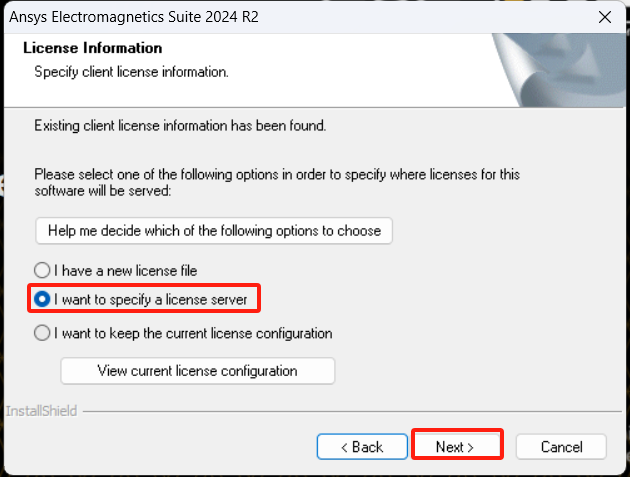Click 'Help me decide which of the following options' button
Image resolution: width=630 pixels, height=477 pixels.
[x=214, y=231]
